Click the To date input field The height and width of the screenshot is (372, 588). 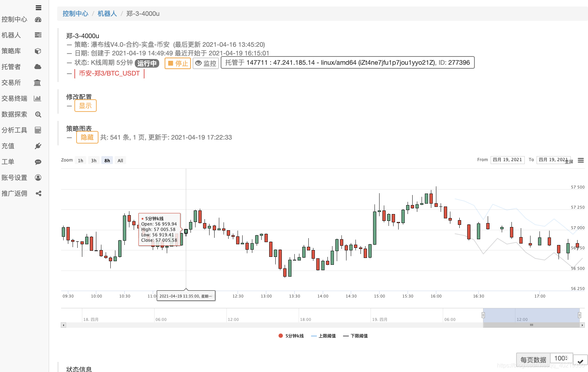tap(553, 160)
